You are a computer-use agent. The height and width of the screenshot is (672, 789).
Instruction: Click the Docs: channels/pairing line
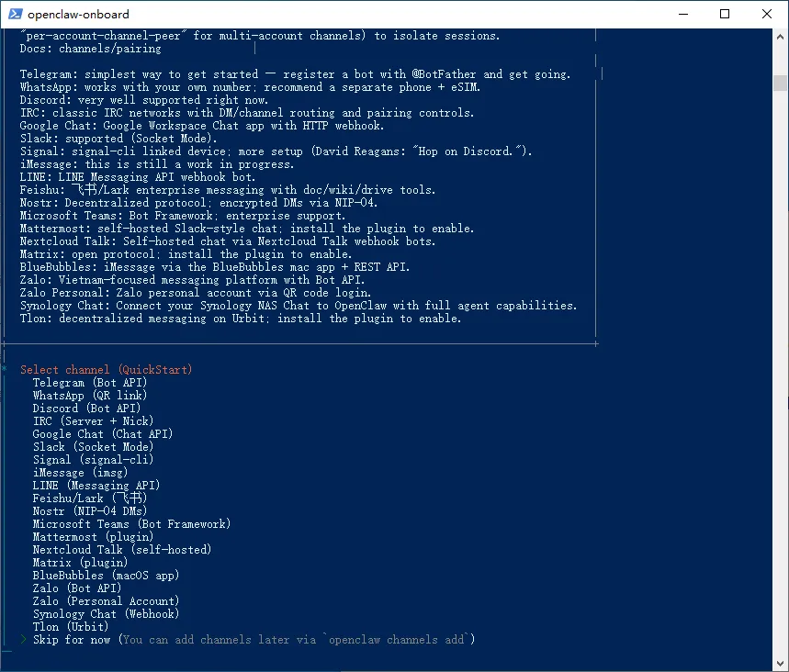(x=91, y=49)
